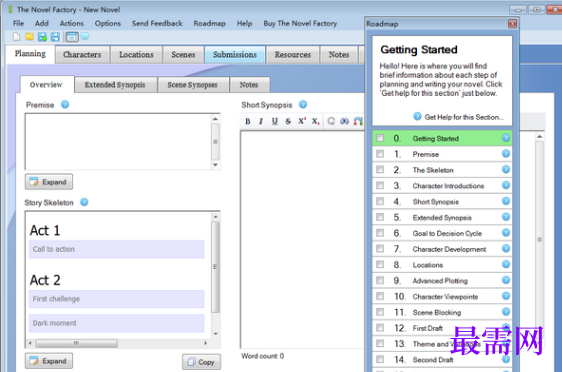Click the Dark moment field in Act 2
The height and width of the screenshot is (372, 562).
tap(116, 323)
